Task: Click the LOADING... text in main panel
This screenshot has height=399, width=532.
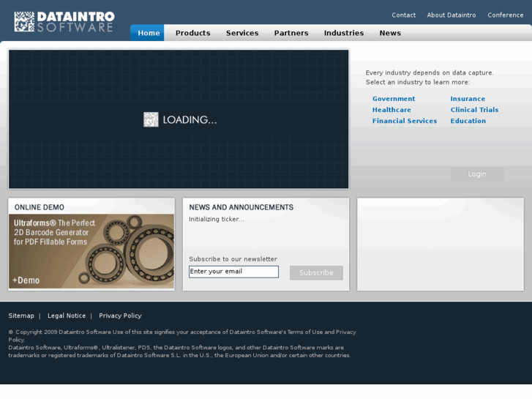Action: 190,119
